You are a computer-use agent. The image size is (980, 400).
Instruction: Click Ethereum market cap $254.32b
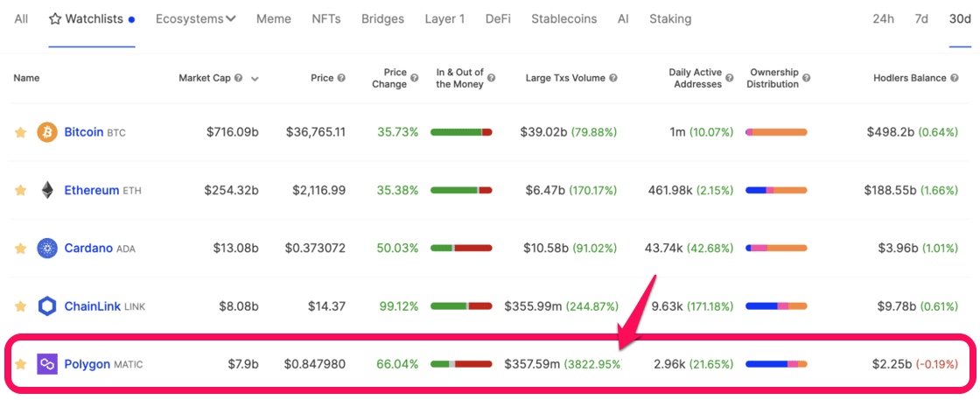tap(231, 190)
